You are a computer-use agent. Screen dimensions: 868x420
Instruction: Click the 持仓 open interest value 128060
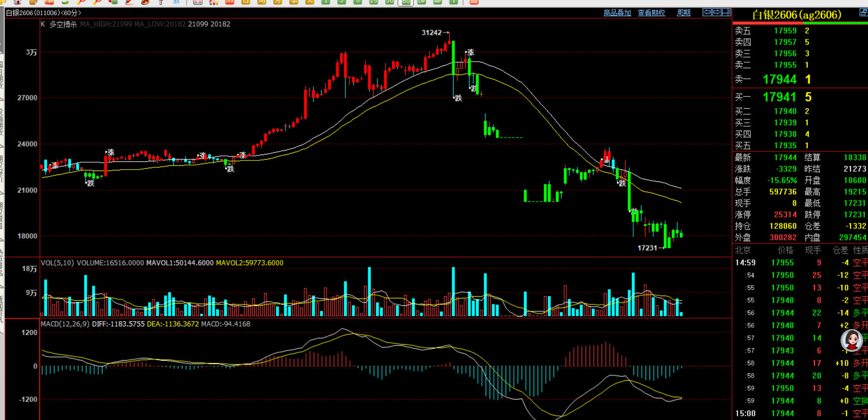click(x=783, y=226)
